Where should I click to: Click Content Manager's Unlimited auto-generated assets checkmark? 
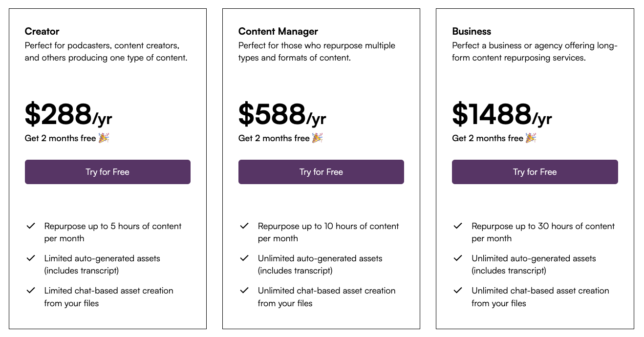(244, 258)
